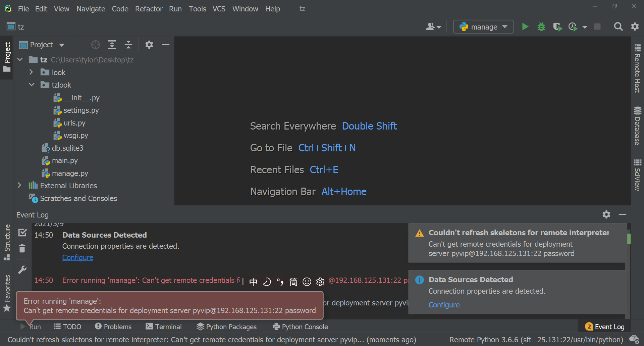
Task: Toggle IME Chinese/English mode icon
Action: click(x=253, y=282)
